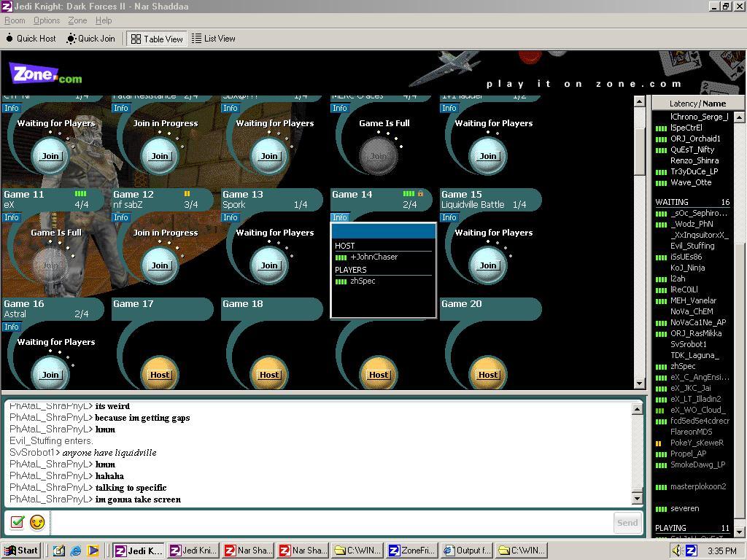The image size is (747, 560).
Task: Show Info for Game 12
Action: [x=121, y=217]
